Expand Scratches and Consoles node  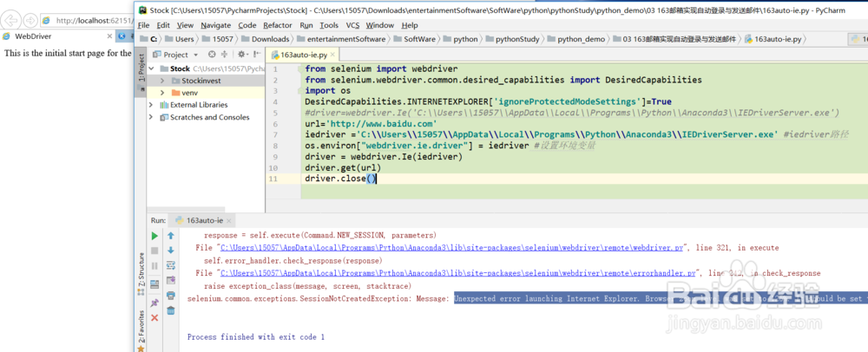click(151, 117)
